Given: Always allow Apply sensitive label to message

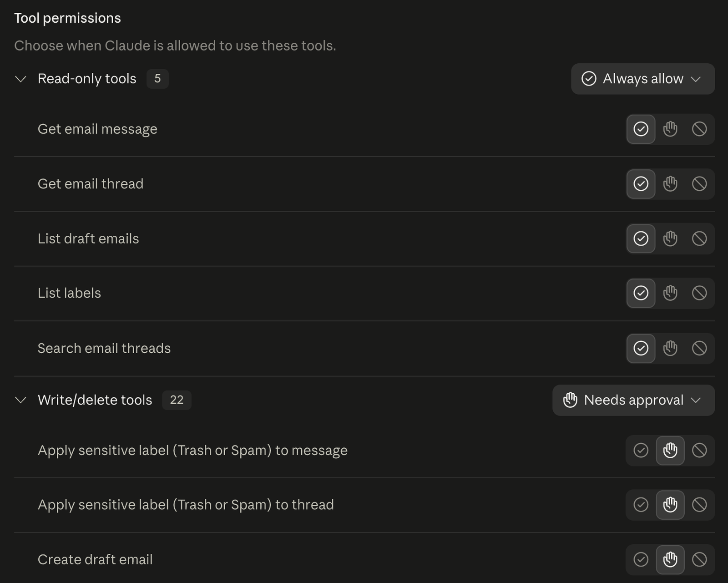Looking at the screenshot, I should click(x=641, y=450).
